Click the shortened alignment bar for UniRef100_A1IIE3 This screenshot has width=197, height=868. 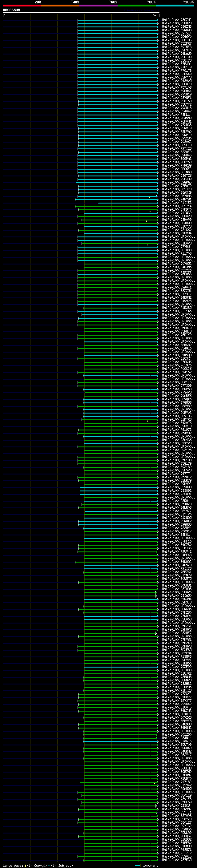(x=128, y=203)
